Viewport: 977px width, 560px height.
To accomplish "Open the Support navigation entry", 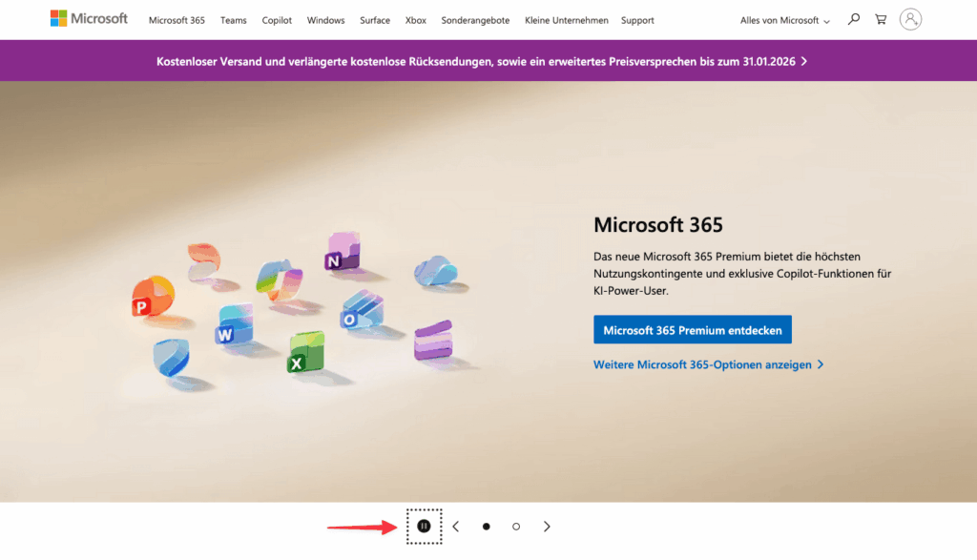I will pyautogui.click(x=637, y=19).
